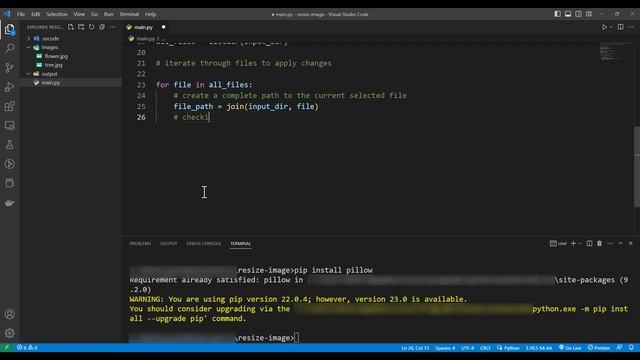The image size is (640, 360).
Task: Click the remote window indicator in status bar
Action: 6,348
